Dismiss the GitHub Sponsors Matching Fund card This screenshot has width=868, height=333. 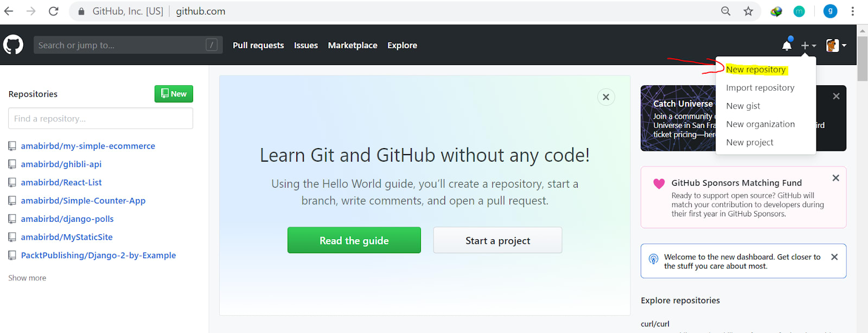pyautogui.click(x=835, y=178)
